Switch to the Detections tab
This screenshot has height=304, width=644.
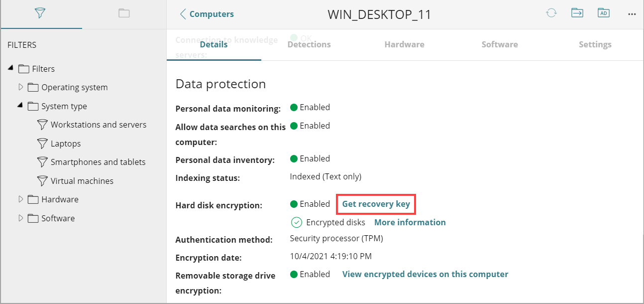pyautogui.click(x=309, y=44)
